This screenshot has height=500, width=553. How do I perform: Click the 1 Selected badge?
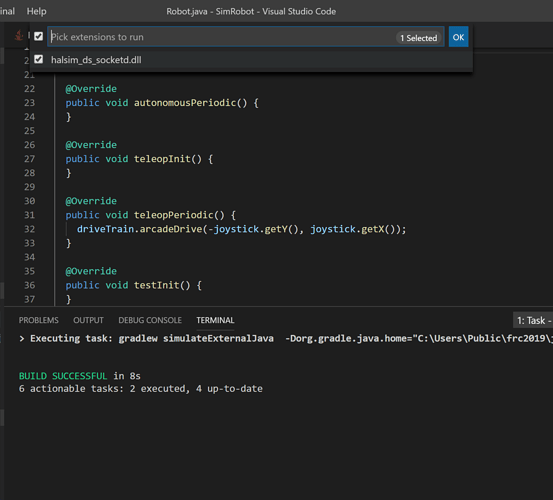418,38
